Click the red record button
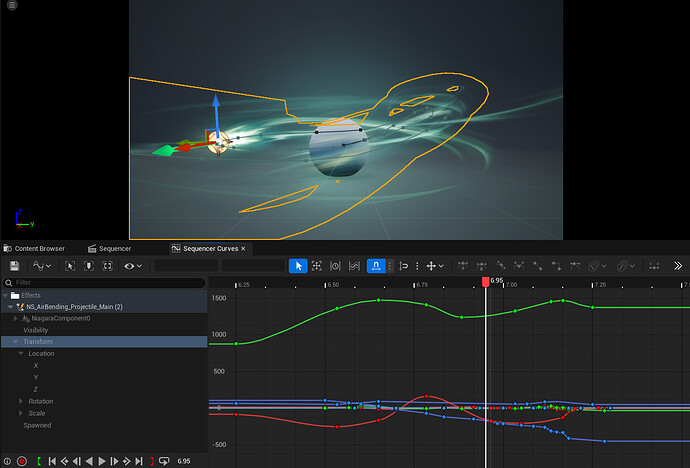 (x=21, y=461)
